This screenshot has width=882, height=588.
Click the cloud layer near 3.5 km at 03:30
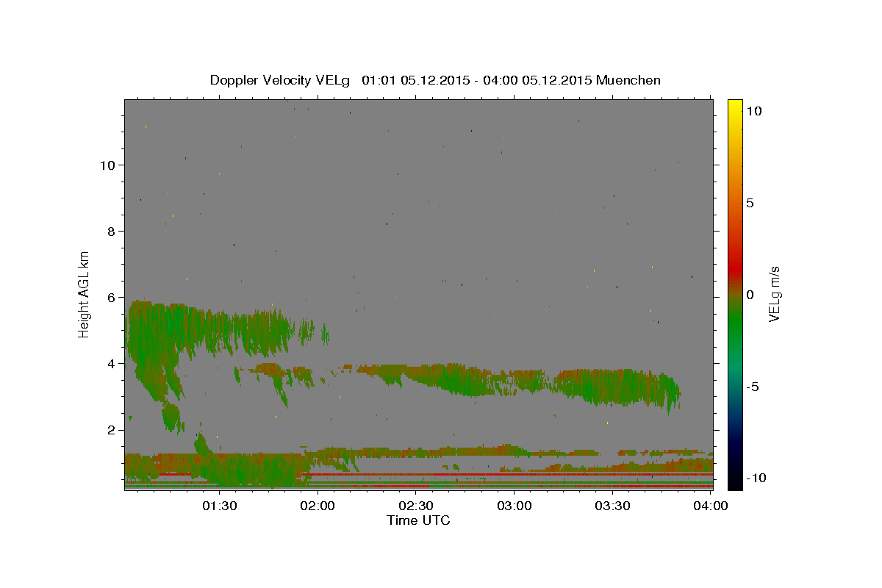click(613, 386)
